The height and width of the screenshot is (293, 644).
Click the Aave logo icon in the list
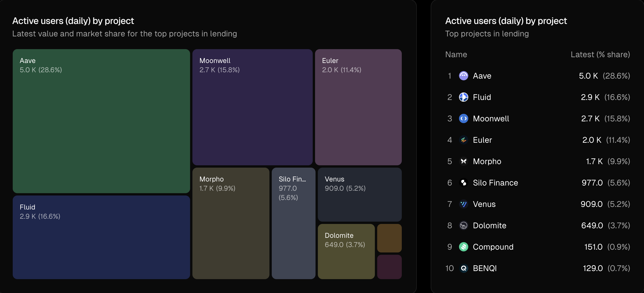tap(463, 76)
